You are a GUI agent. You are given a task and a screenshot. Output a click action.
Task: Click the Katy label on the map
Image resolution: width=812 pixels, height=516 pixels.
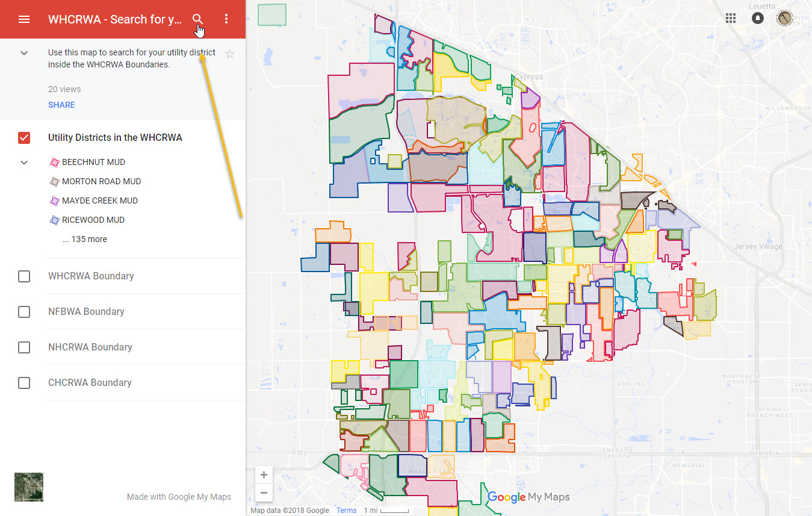click(x=299, y=452)
